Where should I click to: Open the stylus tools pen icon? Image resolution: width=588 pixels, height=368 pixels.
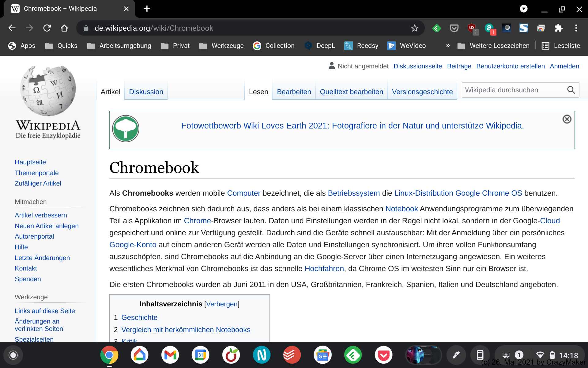456,355
